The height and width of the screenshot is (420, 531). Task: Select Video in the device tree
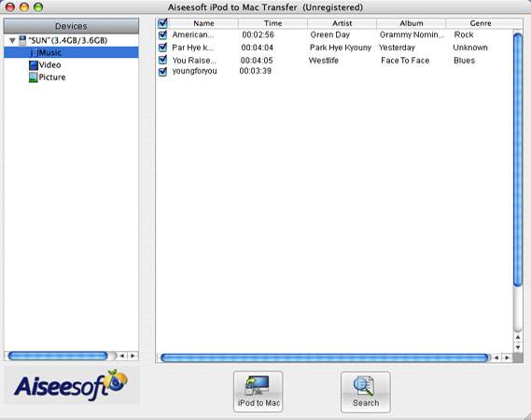[x=49, y=65]
